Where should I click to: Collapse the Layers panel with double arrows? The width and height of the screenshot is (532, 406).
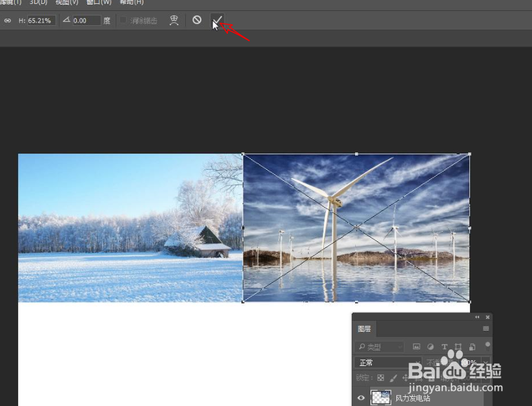pyautogui.click(x=477, y=317)
